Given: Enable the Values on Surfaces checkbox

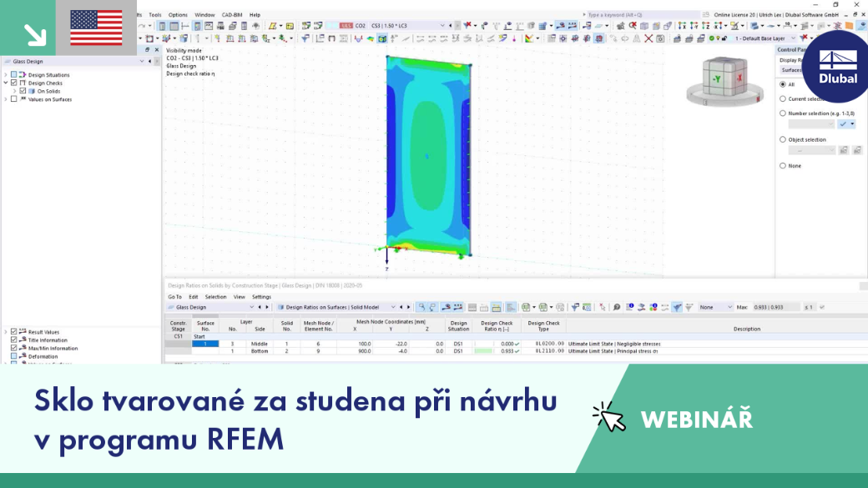Looking at the screenshot, I should tap(14, 99).
